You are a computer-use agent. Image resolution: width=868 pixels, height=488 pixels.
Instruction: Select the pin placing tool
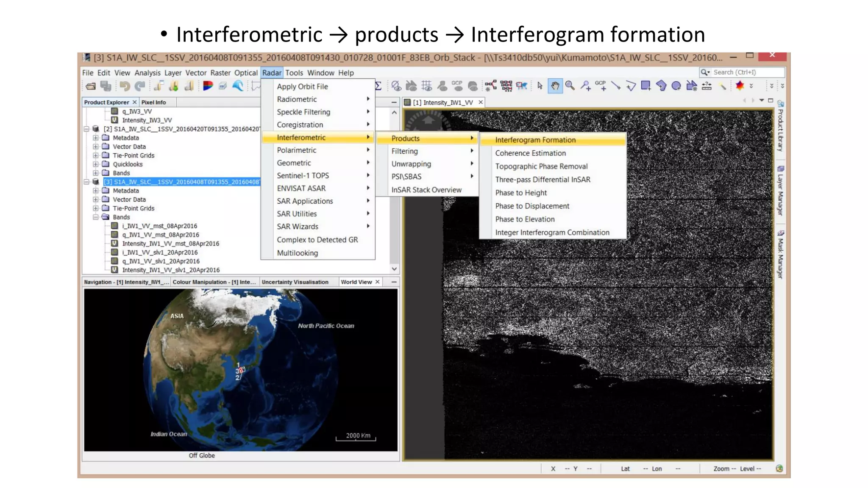[x=585, y=86]
